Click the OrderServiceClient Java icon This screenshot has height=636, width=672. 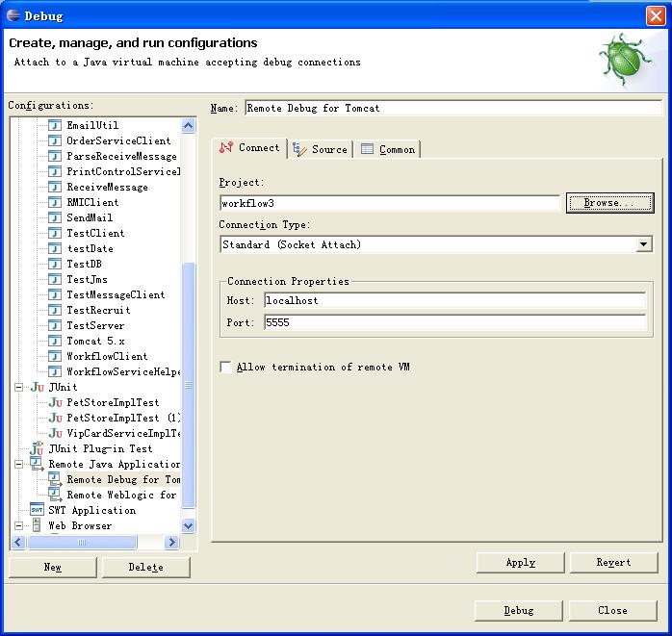(x=55, y=140)
